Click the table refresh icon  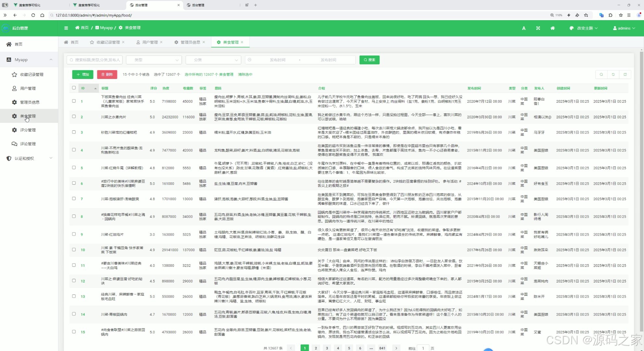click(x=613, y=74)
